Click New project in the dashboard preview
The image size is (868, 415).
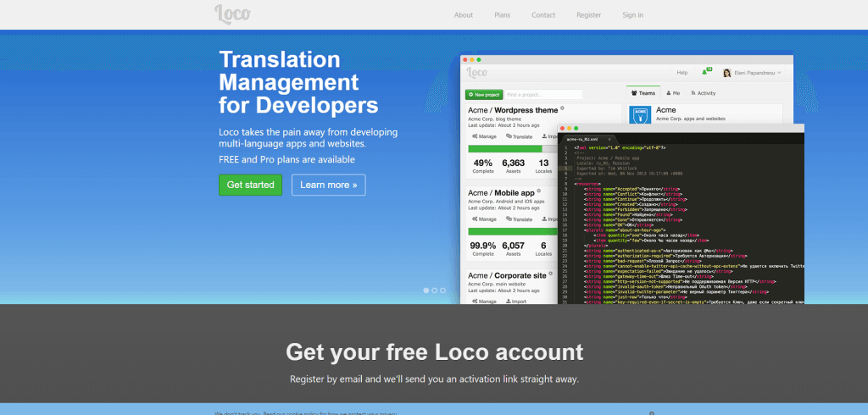[484, 95]
